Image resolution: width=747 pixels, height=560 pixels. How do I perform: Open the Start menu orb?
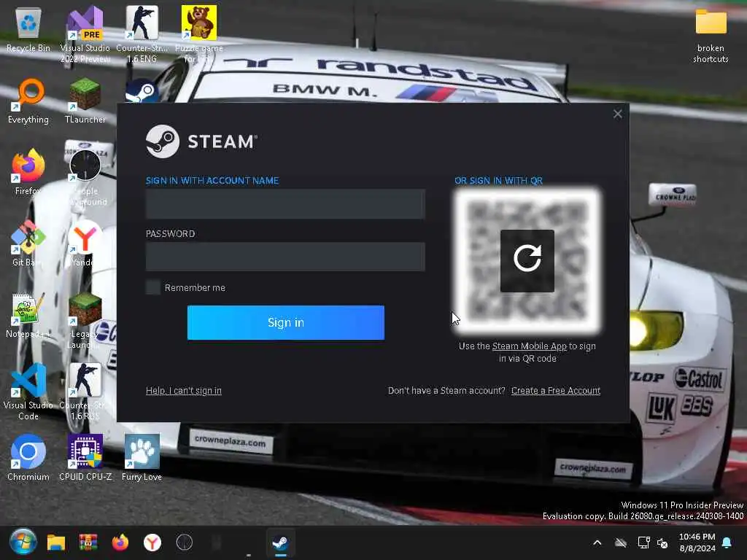coord(23,542)
